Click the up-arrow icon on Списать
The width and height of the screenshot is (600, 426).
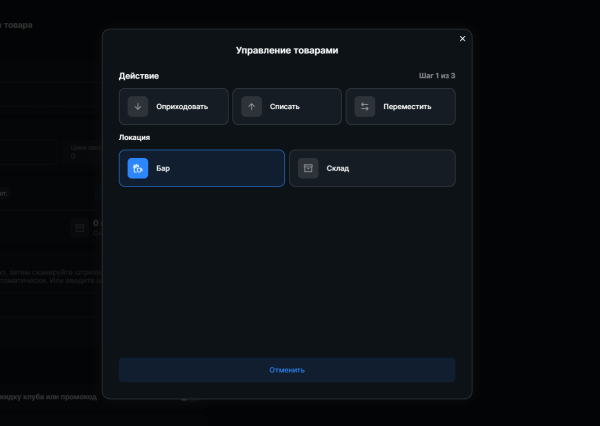pyautogui.click(x=251, y=106)
